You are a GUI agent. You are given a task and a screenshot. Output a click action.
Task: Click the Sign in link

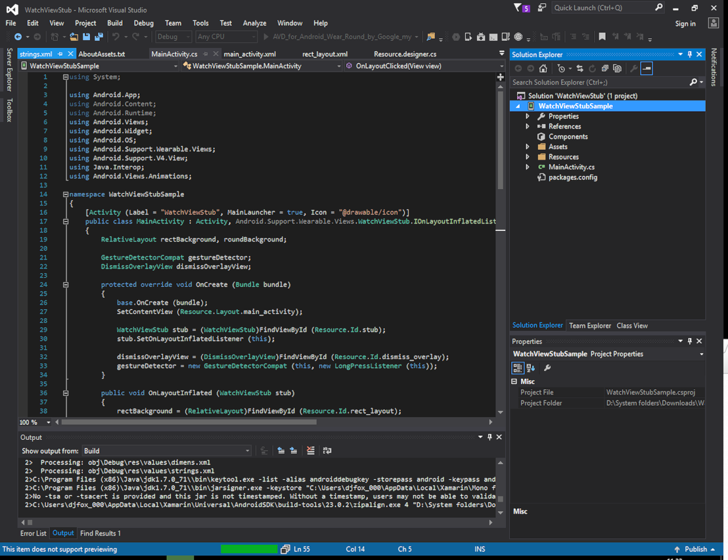point(685,24)
